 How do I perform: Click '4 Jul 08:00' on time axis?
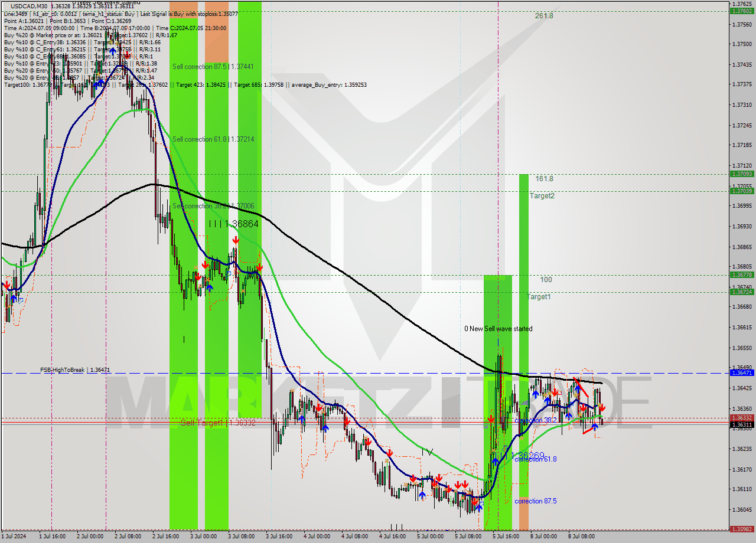(x=355, y=537)
